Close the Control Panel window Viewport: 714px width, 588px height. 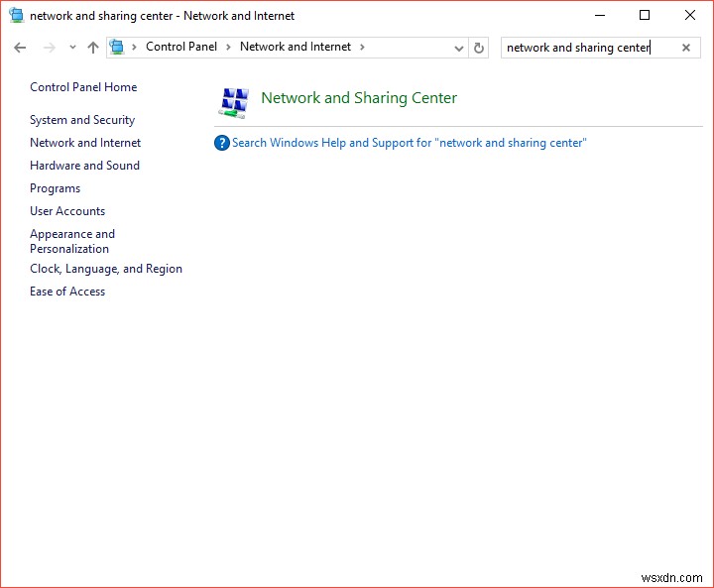pos(690,16)
